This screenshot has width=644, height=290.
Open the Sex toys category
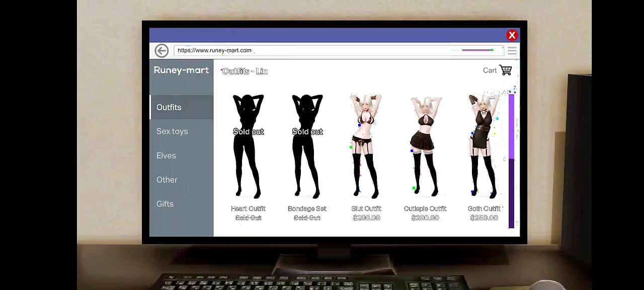coord(172,131)
